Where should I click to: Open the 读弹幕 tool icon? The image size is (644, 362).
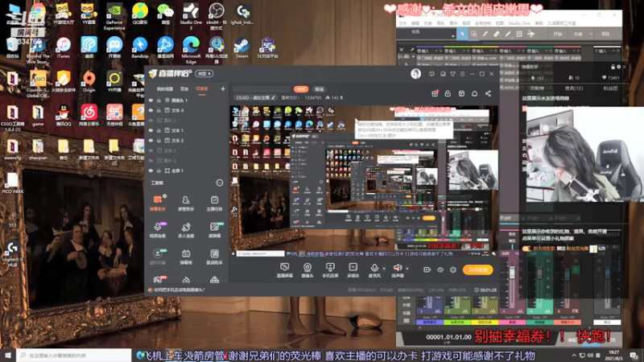pos(214,230)
